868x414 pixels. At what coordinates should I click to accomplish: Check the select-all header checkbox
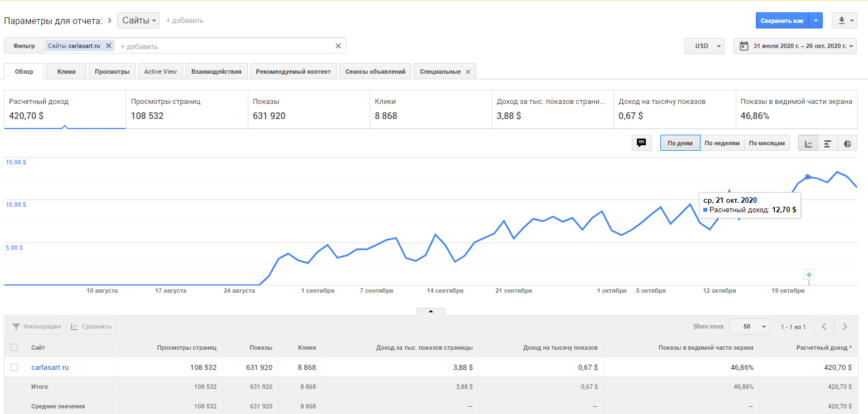coord(15,348)
